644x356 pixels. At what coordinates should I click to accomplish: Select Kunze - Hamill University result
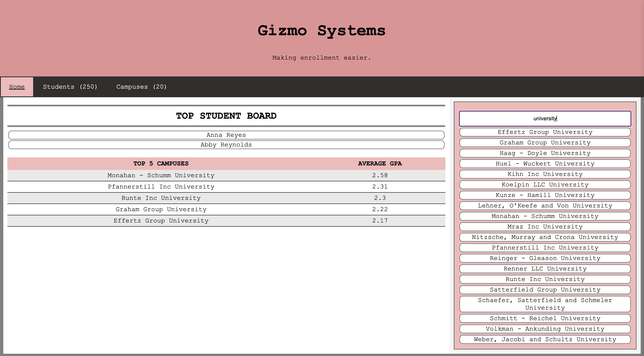[x=545, y=195]
